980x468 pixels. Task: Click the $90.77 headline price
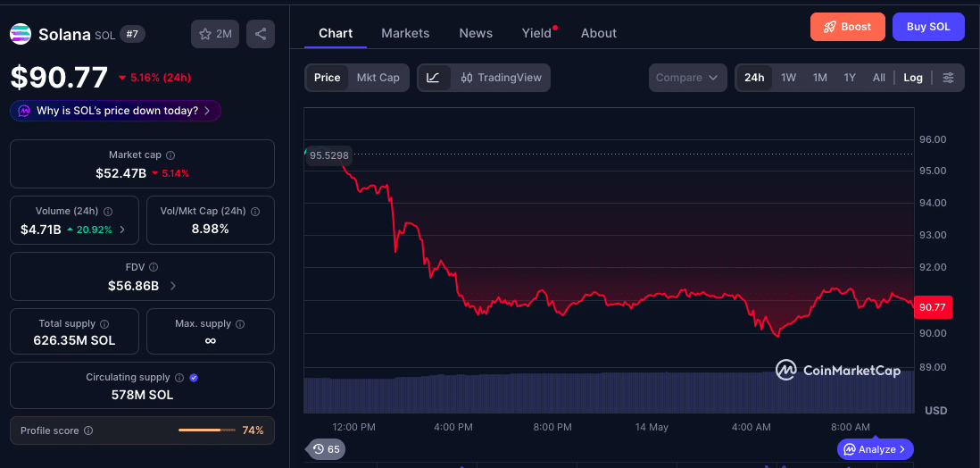59,78
